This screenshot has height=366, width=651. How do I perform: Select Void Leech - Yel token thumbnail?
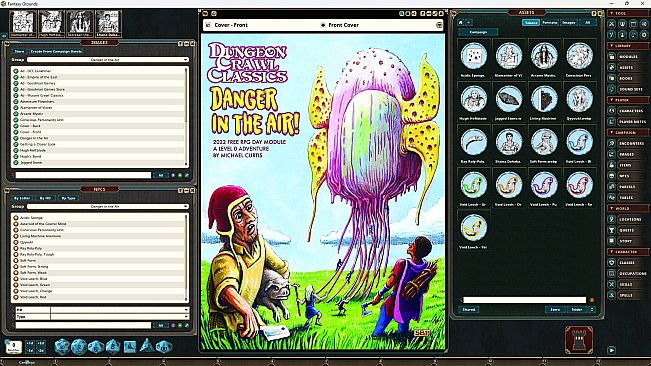tap(473, 227)
